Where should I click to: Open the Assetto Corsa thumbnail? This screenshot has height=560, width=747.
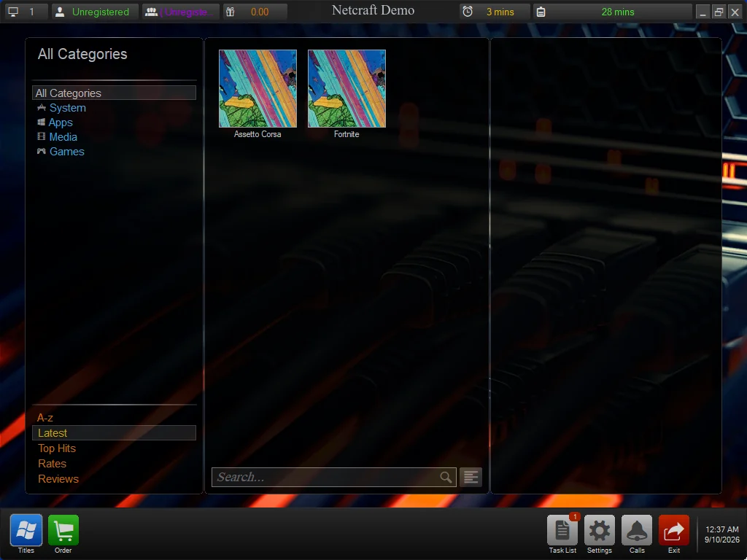pos(258,88)
